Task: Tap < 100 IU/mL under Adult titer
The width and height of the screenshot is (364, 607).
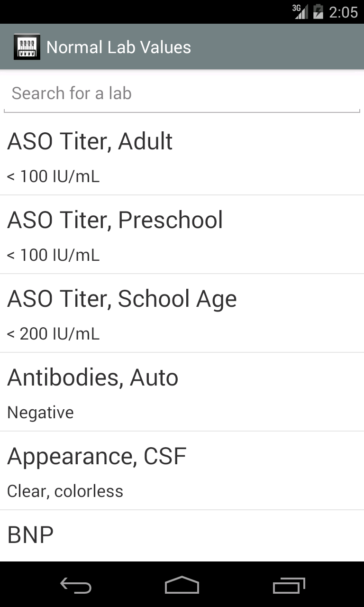Action: tap(53, 176)
